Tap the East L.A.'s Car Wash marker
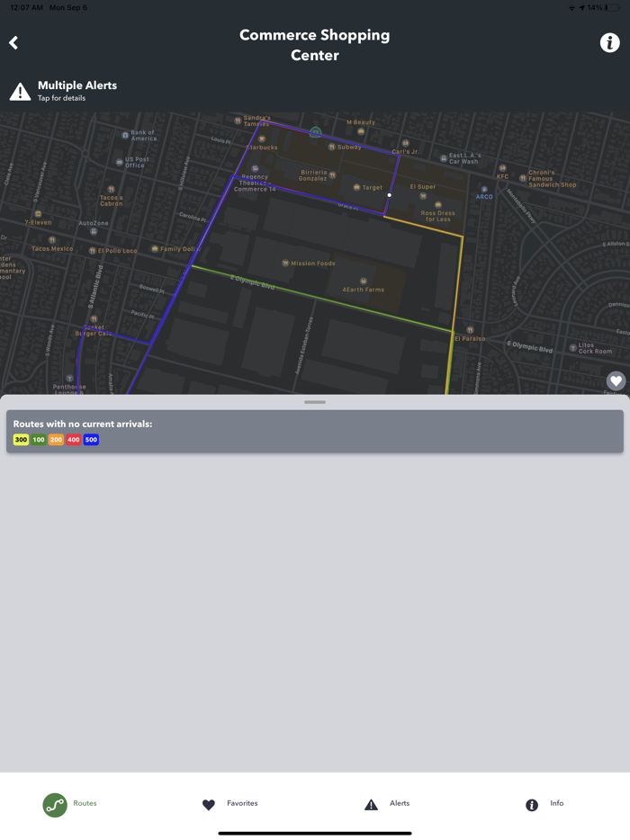630x840 pixels. [x=444, y=158]
